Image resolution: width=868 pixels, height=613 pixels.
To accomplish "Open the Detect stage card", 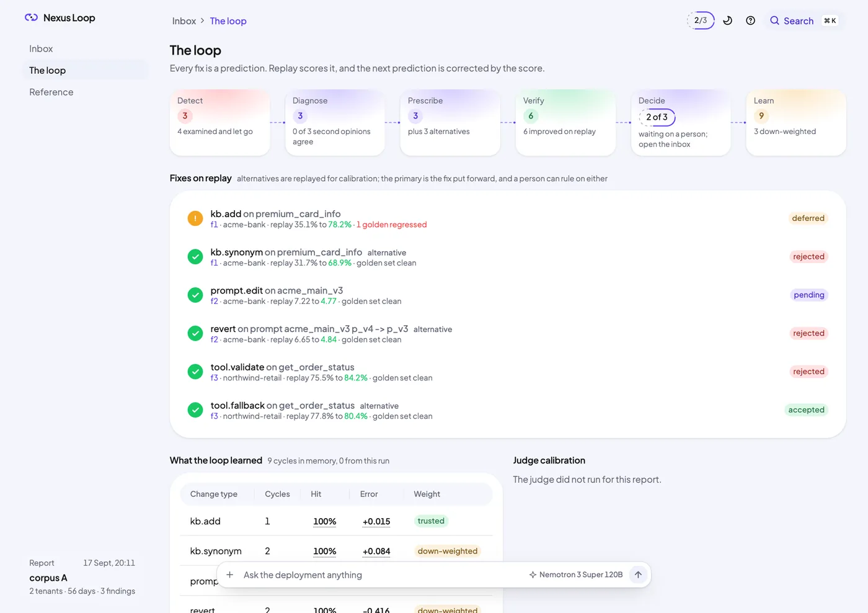I will (x=219, y=122).
